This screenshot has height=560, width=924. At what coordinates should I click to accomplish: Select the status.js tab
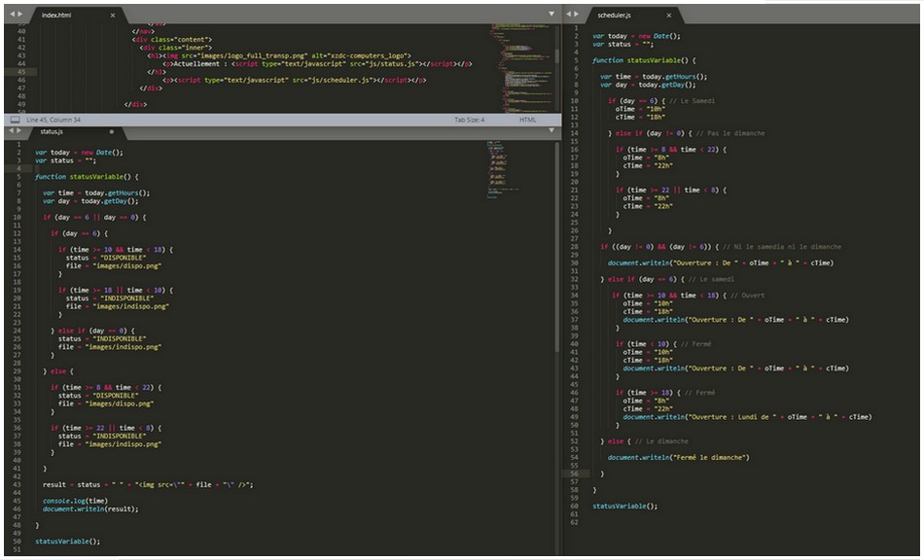53,131
